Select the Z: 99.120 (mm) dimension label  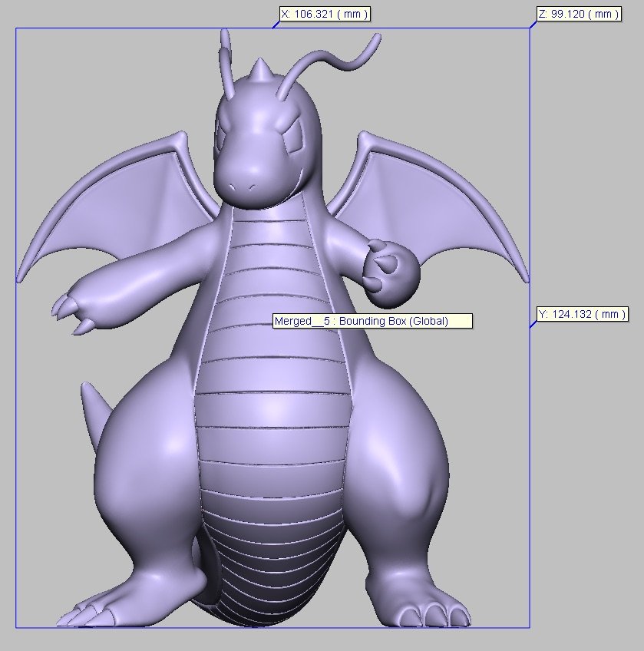(x=579, y=14)
